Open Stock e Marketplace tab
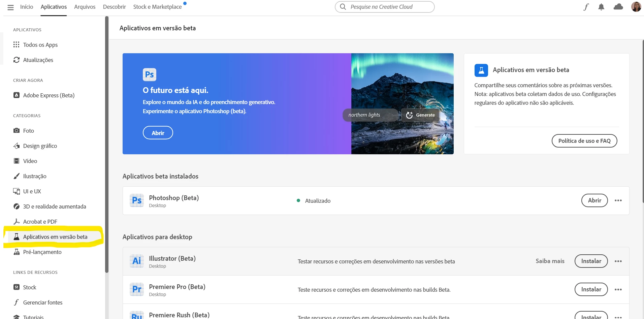 [158, 7]
